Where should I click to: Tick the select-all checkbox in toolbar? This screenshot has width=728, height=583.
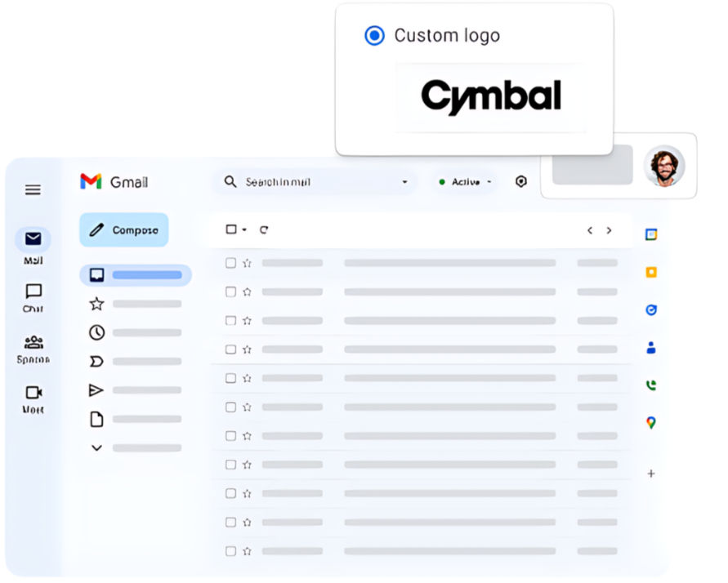[x=230, y=229]
